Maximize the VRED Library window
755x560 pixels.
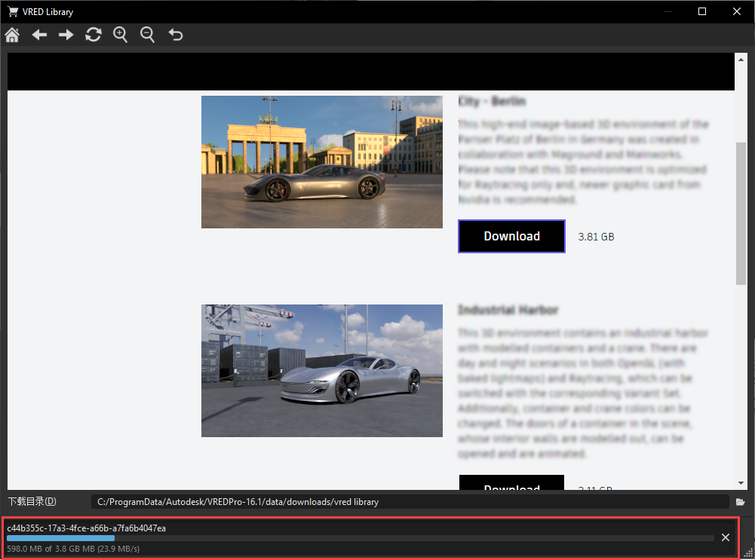click(x=702, y=11)
